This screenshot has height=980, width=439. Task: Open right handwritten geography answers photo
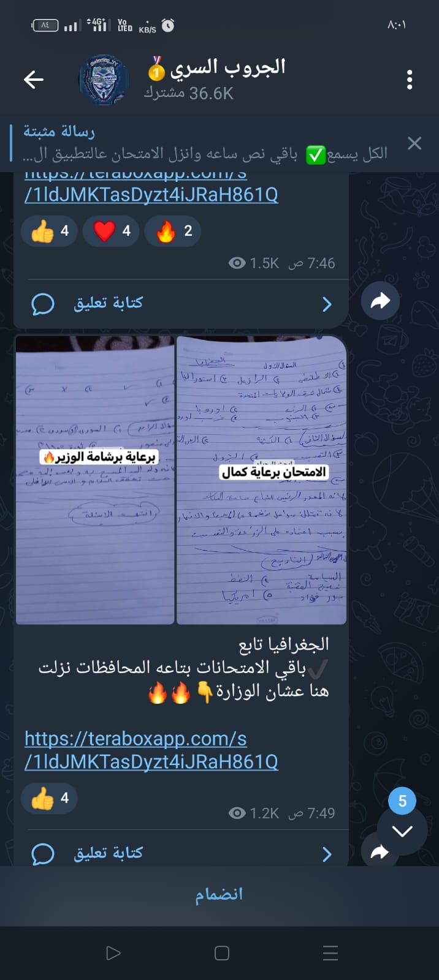[x=262, y=480]
